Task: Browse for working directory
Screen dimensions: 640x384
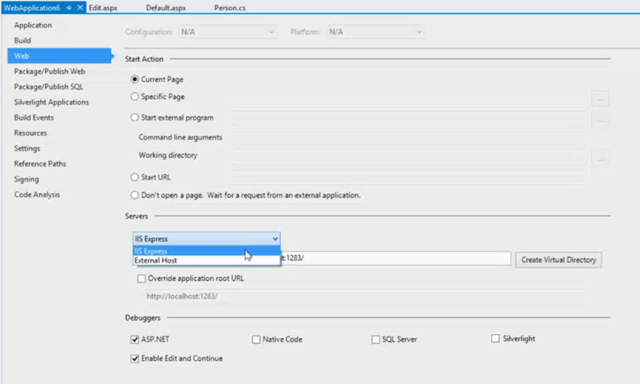Action: point(600,159)
